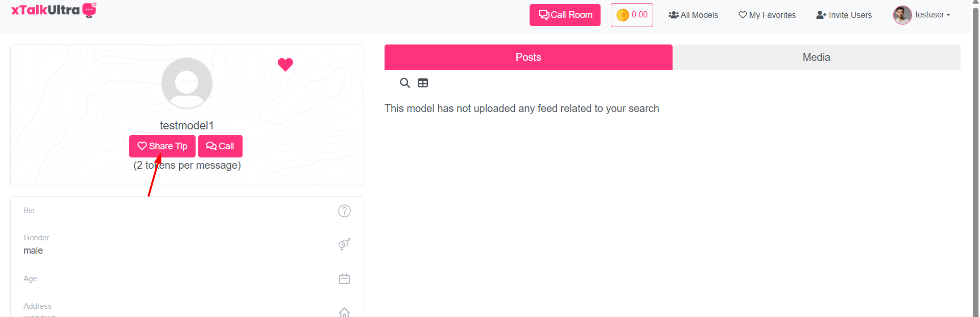Switch to grid view icon under Posts
The width and height of the screenshot is (980, 317).
tap(423, 83)
